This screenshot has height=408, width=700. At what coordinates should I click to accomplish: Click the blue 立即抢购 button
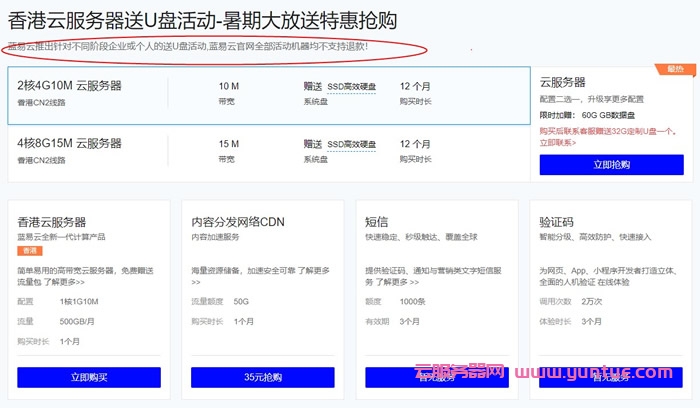click(x=611, y=164)
